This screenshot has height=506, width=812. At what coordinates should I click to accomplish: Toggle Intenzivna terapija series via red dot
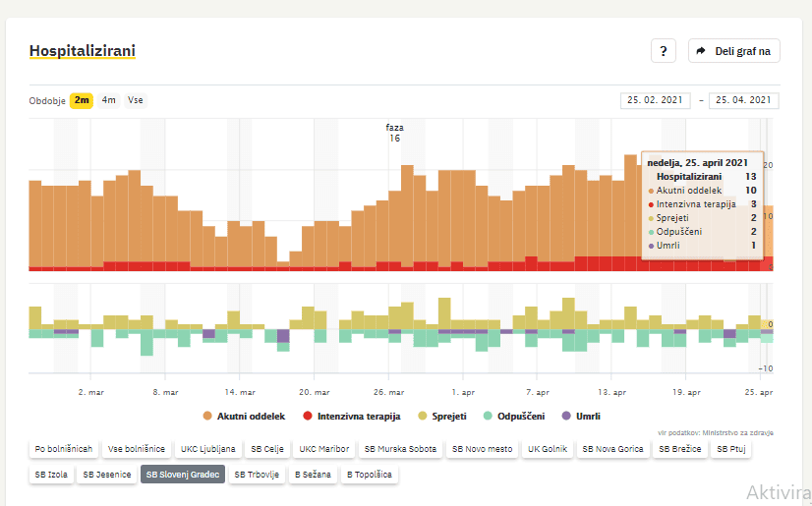tap(309, 417)
